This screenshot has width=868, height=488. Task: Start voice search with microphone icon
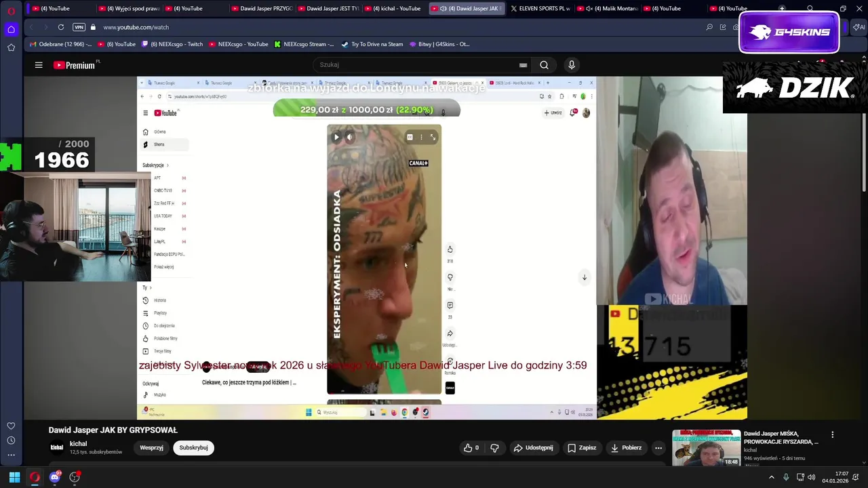pyautogui.click(x=572, y=65)
